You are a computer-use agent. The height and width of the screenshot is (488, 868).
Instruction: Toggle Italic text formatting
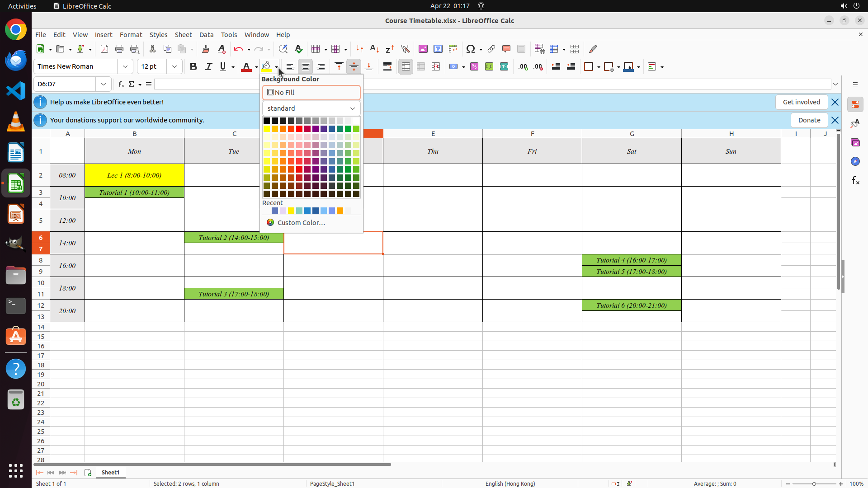click(x=208, y=66)
